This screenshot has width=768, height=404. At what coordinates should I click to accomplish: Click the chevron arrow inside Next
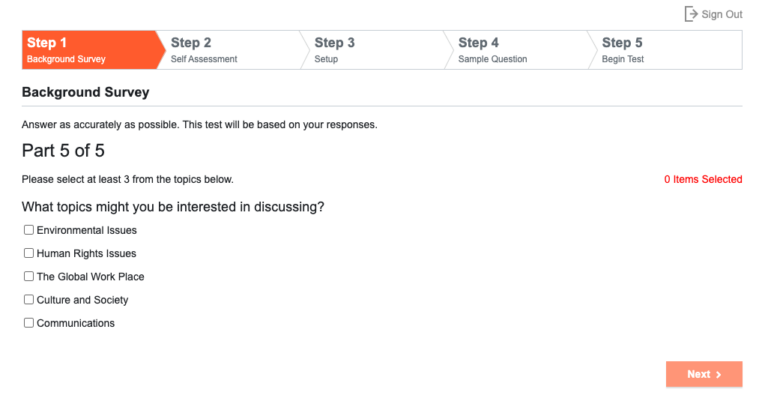pos(719,375)
